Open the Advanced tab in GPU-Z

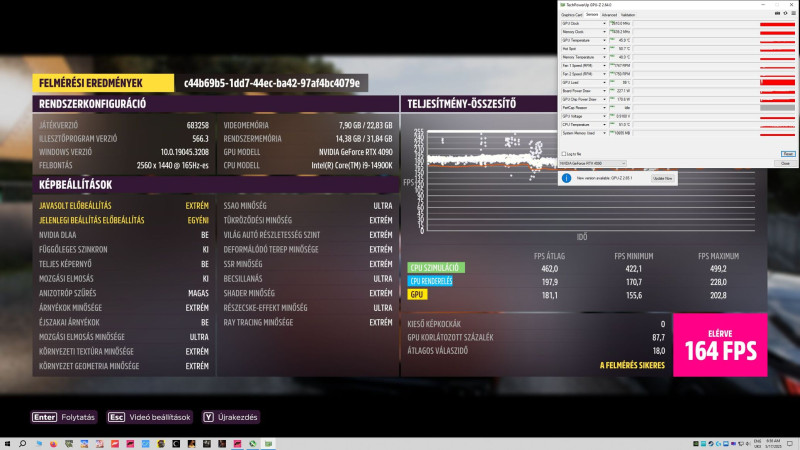[609, 15]
